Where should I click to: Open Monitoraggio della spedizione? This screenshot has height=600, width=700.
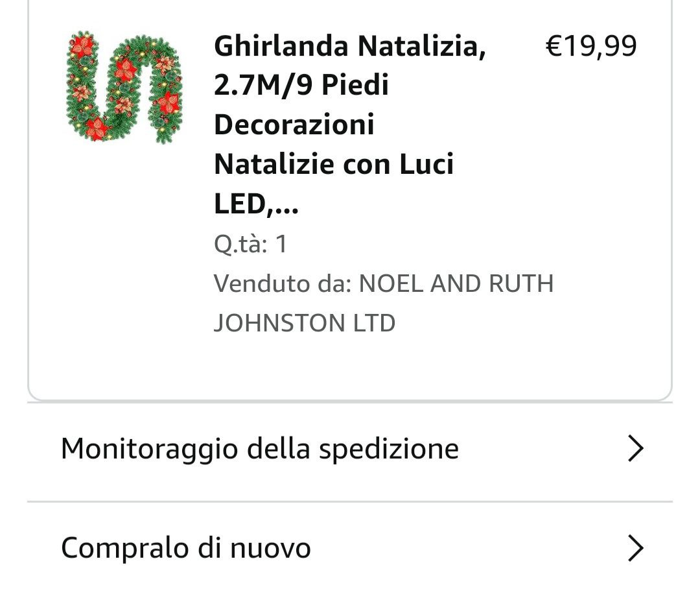tap(259, 449)
